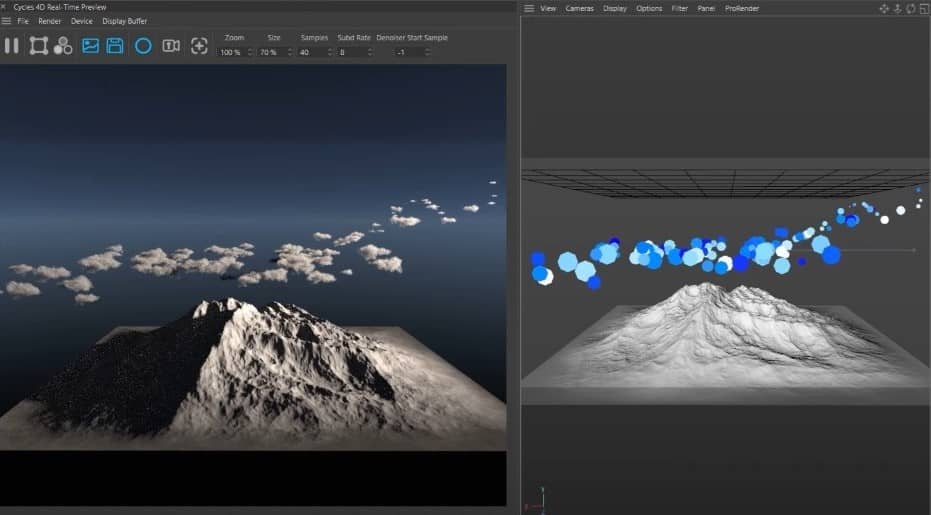Screen dimensions: 931x515
Task: Open the preview window hamburger menu
Action: point(7,21)
